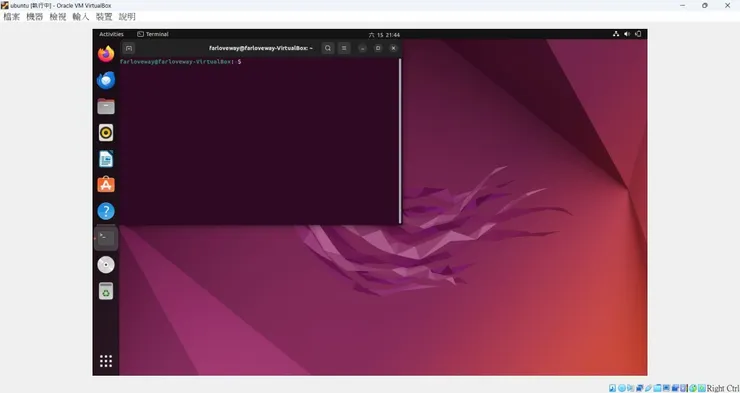Open the Help question mark icon
Screen dimensions: 740x393
pyautogui.click(x=106, y=211)
